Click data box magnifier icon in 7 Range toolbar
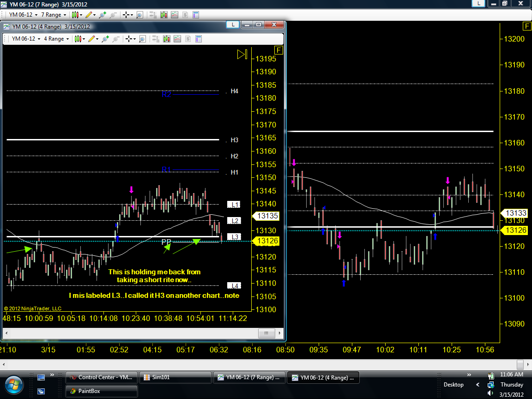The width and height of the screenshot is (532, 399). click(x=139, y=15)
